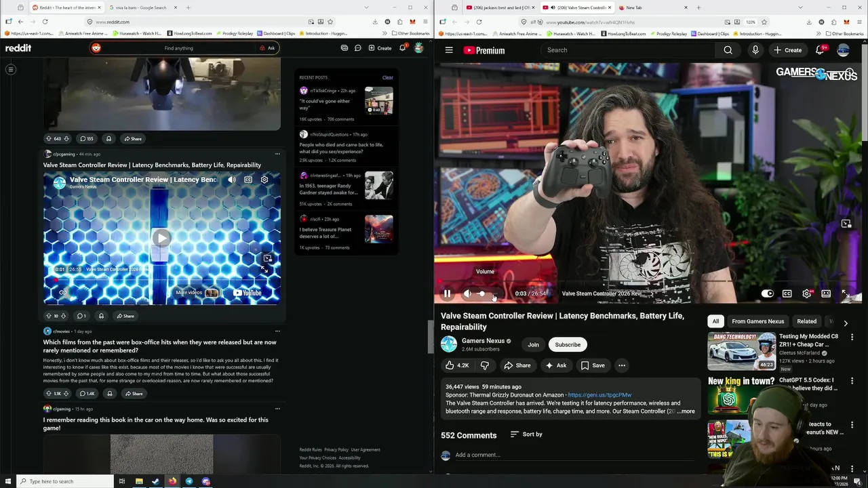Image resolution: width=868 pixels, height=488 pixels.
Task: Select the Related filter chip
Action: pos(806,321)
